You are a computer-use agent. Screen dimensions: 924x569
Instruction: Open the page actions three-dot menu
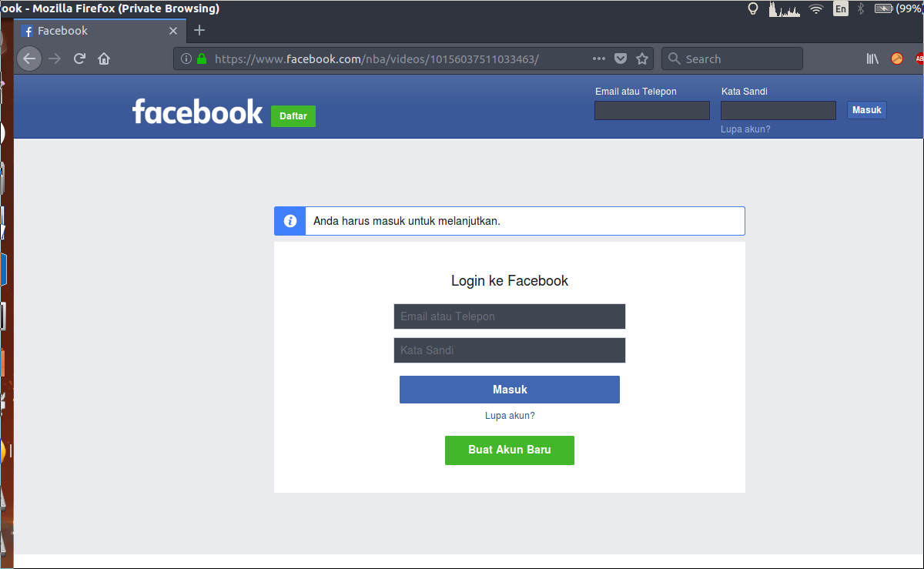tap(599, 59)
